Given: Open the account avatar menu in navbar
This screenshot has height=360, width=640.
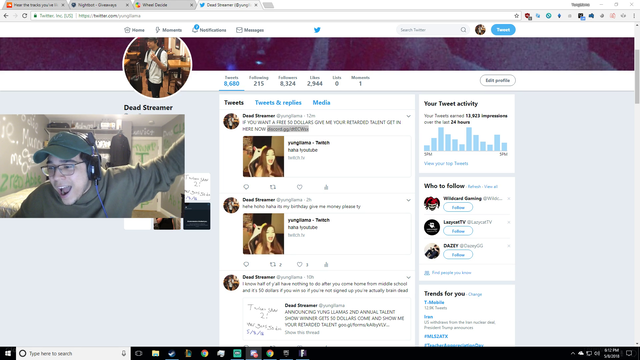Looking at the screenshot, I should 480,30.
